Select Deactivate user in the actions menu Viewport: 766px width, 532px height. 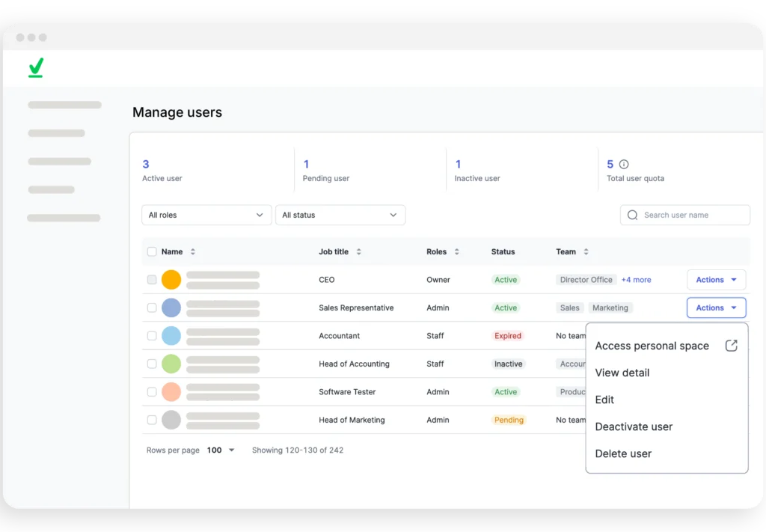(x=634, y=426)
